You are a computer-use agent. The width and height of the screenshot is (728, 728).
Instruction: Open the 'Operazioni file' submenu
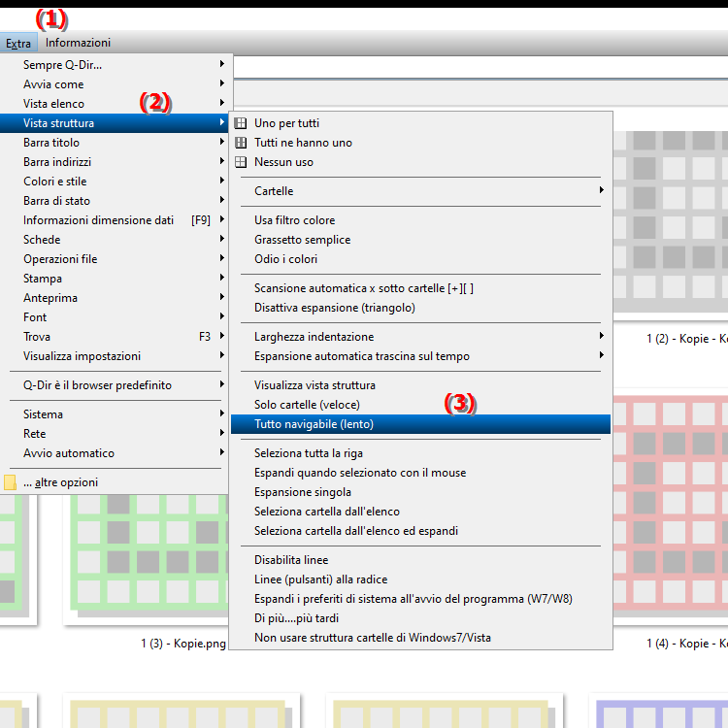point(114,259)
